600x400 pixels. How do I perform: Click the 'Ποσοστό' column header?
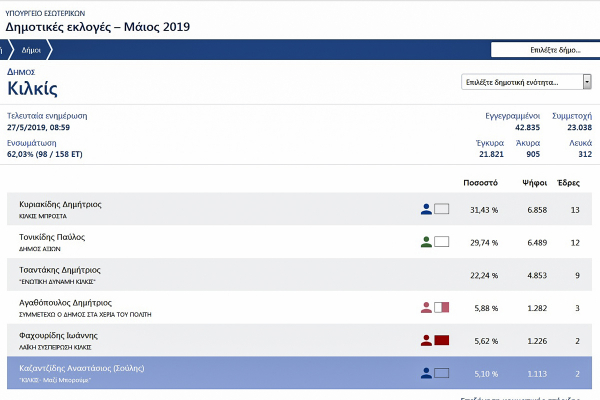tap(481, 183)
